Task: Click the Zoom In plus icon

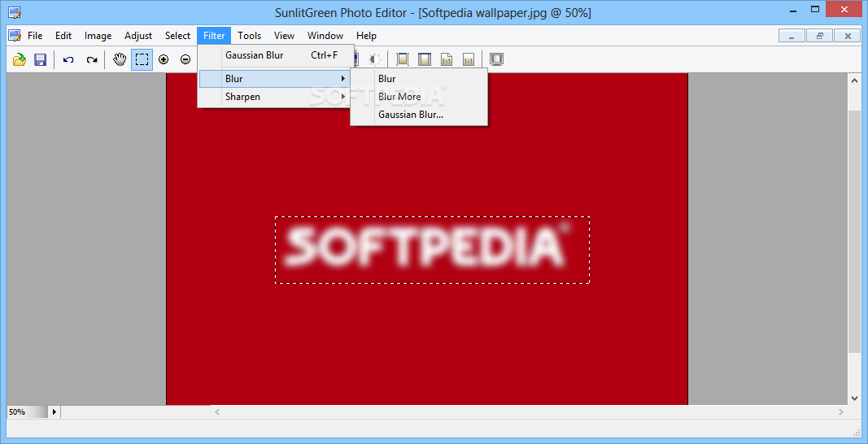Action: point(164,59)
